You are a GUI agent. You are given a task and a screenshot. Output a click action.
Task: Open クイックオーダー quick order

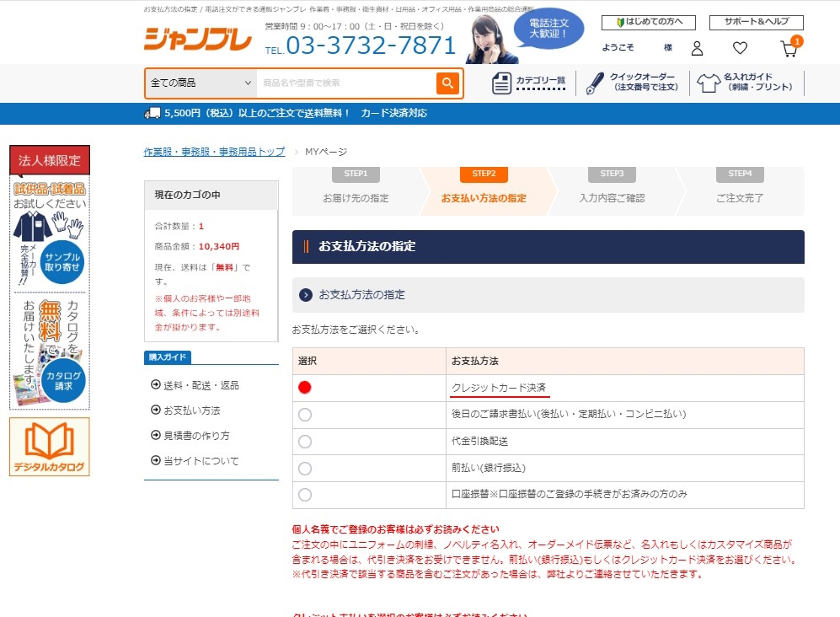(x=634, y=83)
